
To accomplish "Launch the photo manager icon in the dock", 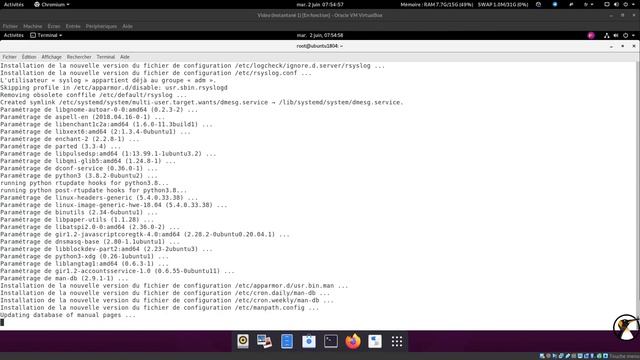I will point(264,341).
